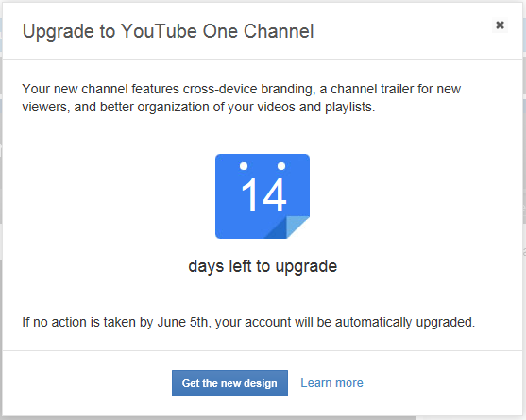Click the cross-device branding description paragraph

point(241,98)
